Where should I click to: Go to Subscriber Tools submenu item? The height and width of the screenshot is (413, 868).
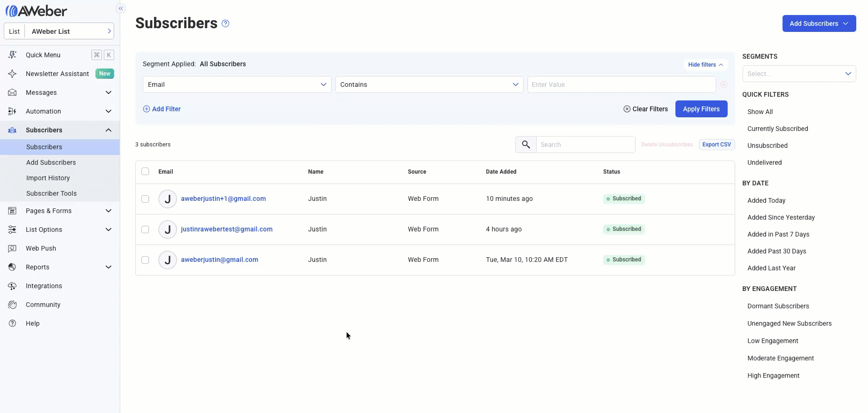point(51,193)
